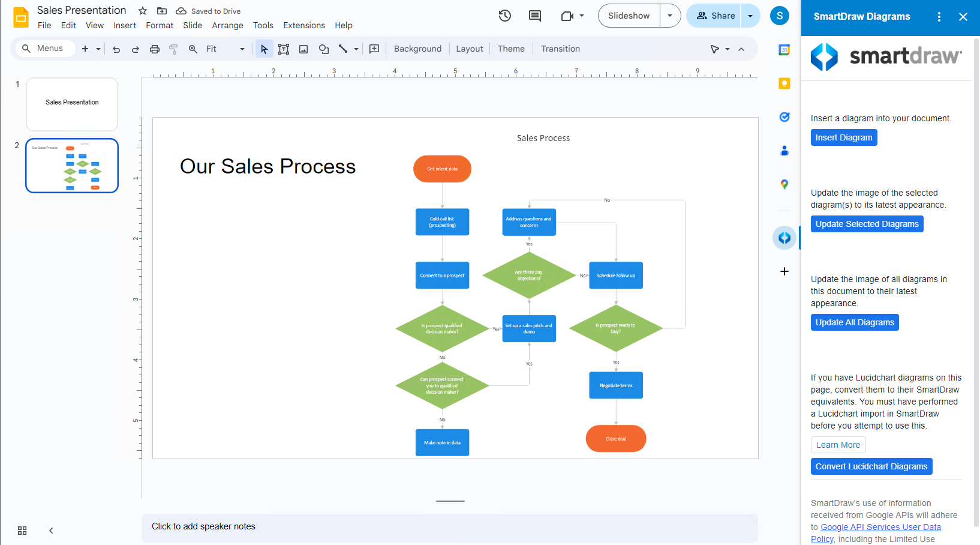Click the Convert Lucidchart Diagrams button

[x=871, y=466]
